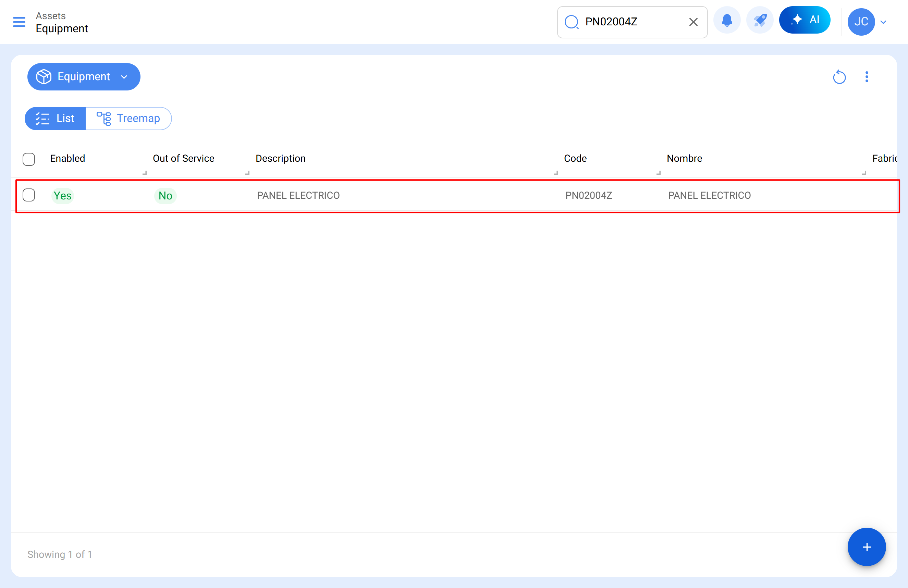Click the Yes enabled status badge
Image resolution: width=908 pixels, height=588 pixels.
click(x=63, y=196)
